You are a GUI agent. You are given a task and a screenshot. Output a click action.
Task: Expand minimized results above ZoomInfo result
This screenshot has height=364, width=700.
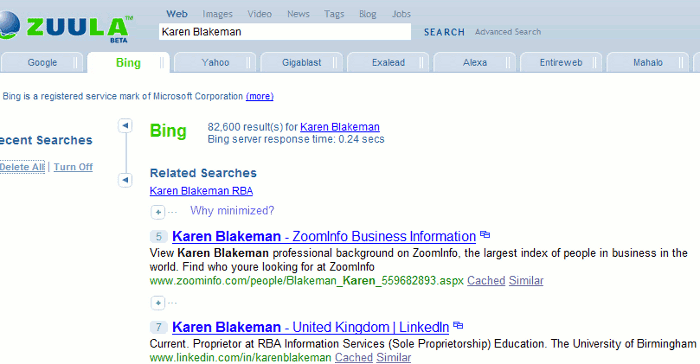click(158, 212)
